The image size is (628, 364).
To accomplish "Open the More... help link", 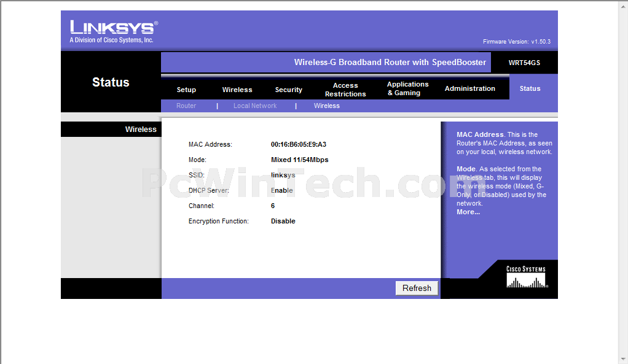I will tap(468, 212).
